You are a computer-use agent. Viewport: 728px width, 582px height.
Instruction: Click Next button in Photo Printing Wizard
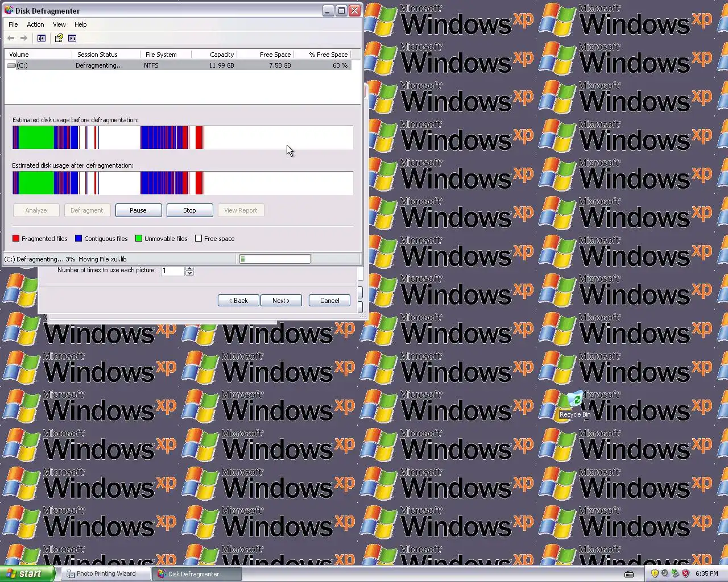pyautogui.click(x=281, y=301)
